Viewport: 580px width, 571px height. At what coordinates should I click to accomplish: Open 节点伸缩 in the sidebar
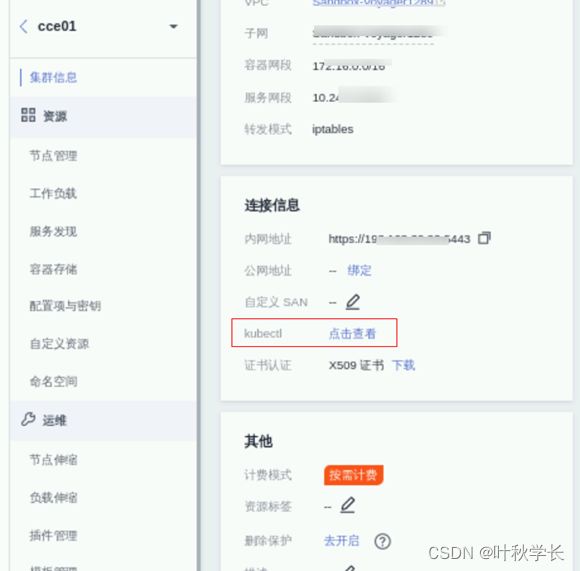tap(53, 460)
